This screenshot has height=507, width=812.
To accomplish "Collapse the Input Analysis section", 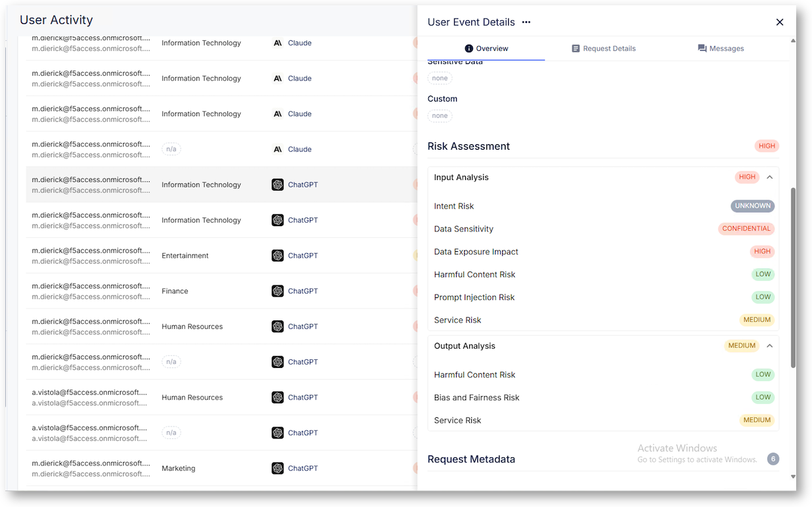I will point(769,177).
